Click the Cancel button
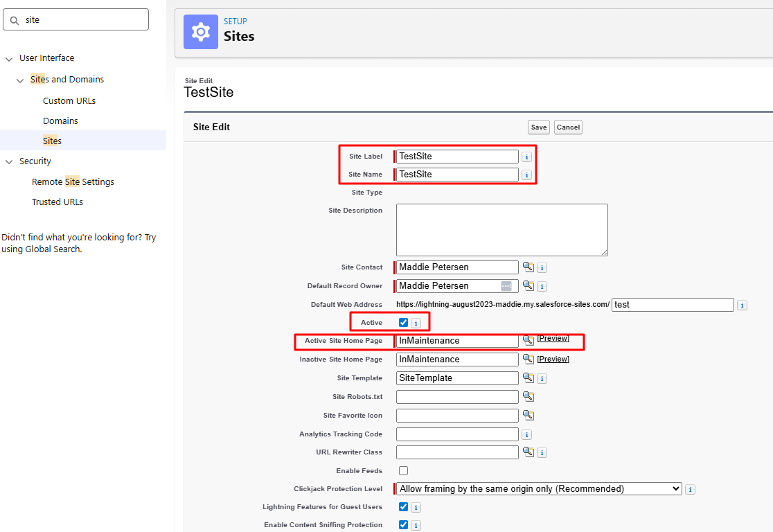 pyautogui.click(x=568, y=127)
